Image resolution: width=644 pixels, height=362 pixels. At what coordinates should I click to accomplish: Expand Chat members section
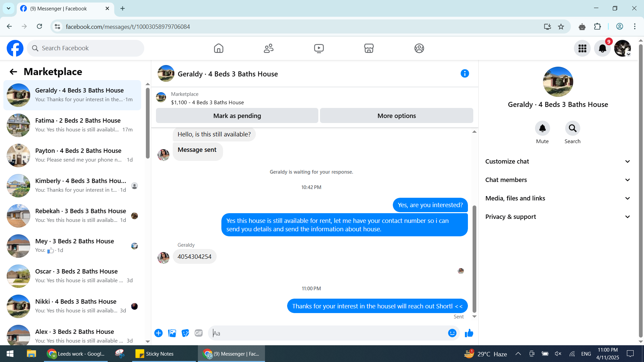[x=558, y=180]
